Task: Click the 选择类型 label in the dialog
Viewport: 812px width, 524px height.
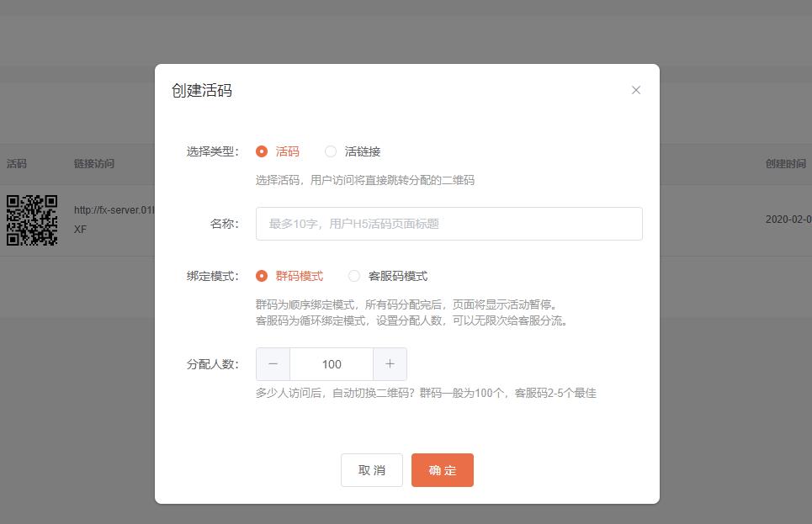Action: tap(211, 151)
